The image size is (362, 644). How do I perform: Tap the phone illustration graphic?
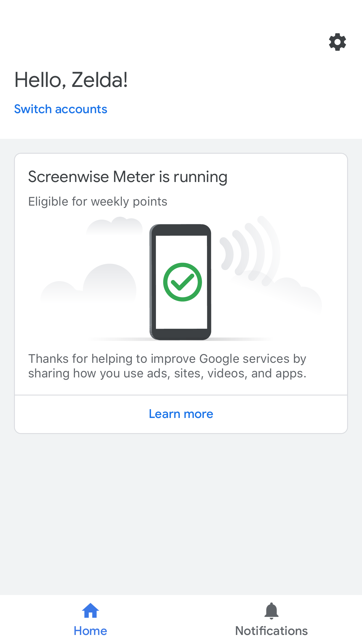[x=180, y=282]
